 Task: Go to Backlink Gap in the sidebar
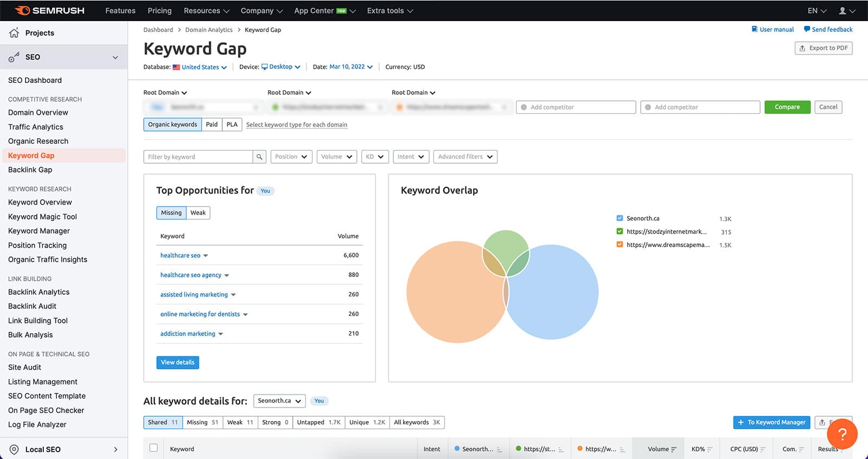point(30,170)
